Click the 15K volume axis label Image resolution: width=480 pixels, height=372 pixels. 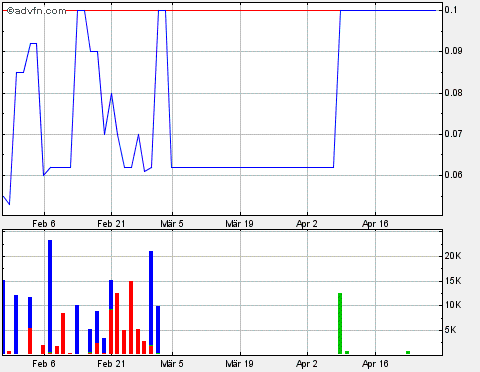pyautogui.click(x=453, y=281)
